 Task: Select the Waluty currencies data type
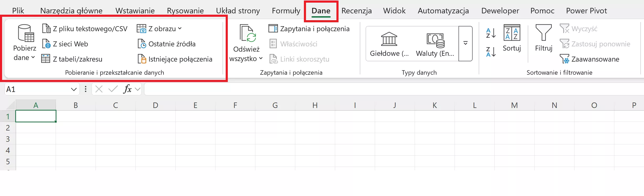point(435,44)
